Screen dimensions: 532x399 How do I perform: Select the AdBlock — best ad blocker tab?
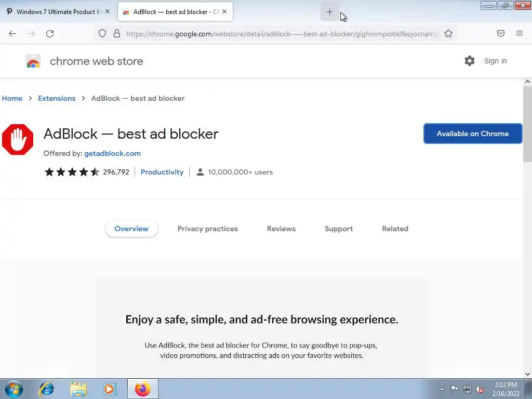tap(175, 11)
